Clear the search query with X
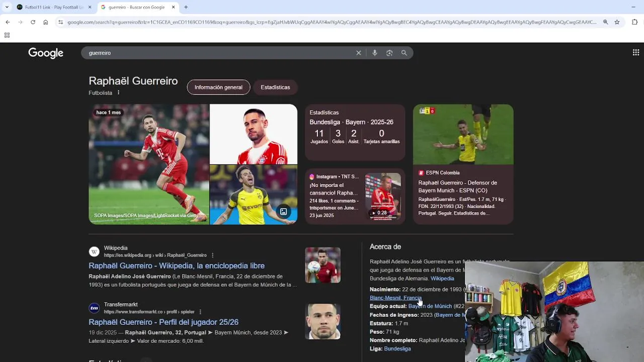 [359, 53]
